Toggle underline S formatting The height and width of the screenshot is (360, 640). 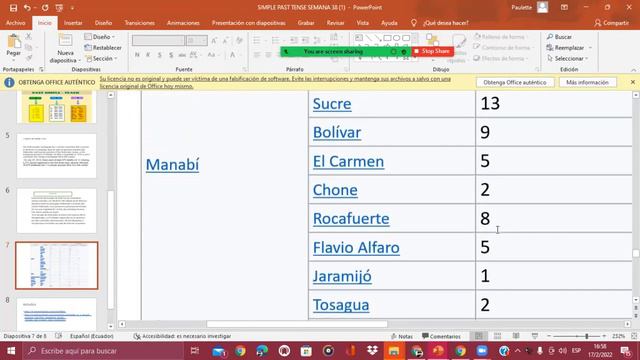coord(160,55)
